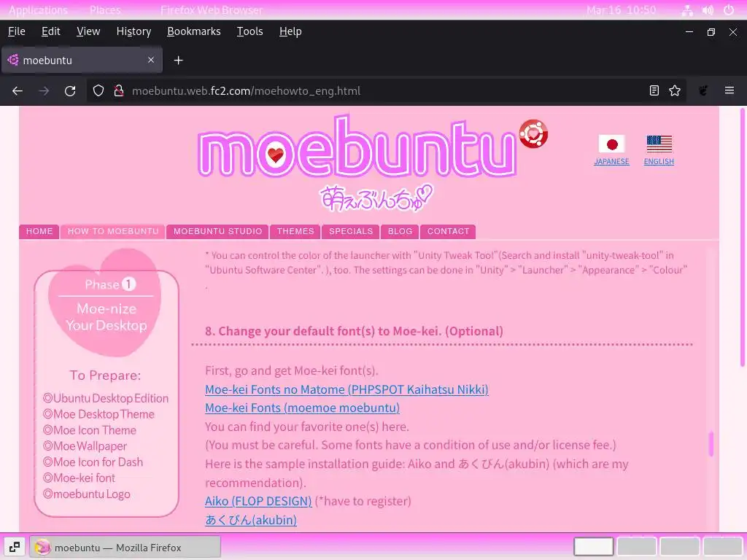Open the File menu
This screenshot has width=747, height=560.
[17, 31]
